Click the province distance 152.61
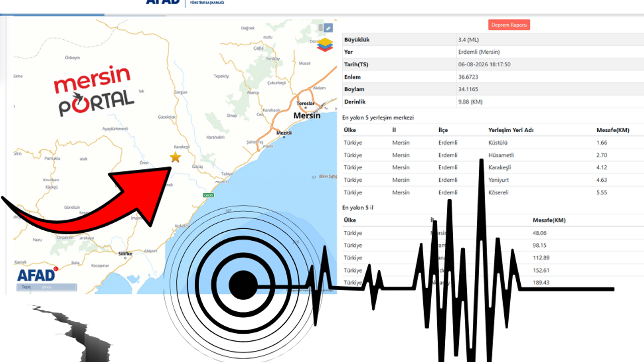The height and width of the screenshot is (362, 644). tap(541, 270)
